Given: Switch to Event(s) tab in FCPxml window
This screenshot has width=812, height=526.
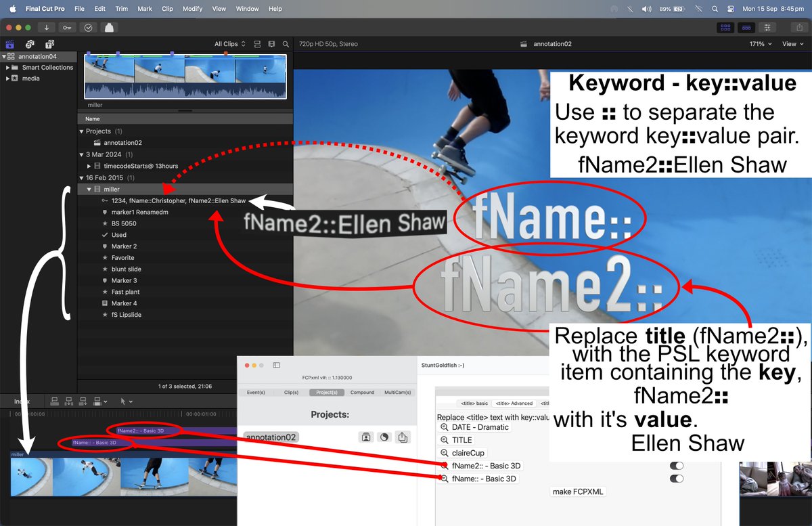Looking at the screenshot, I should coord(256,393).
